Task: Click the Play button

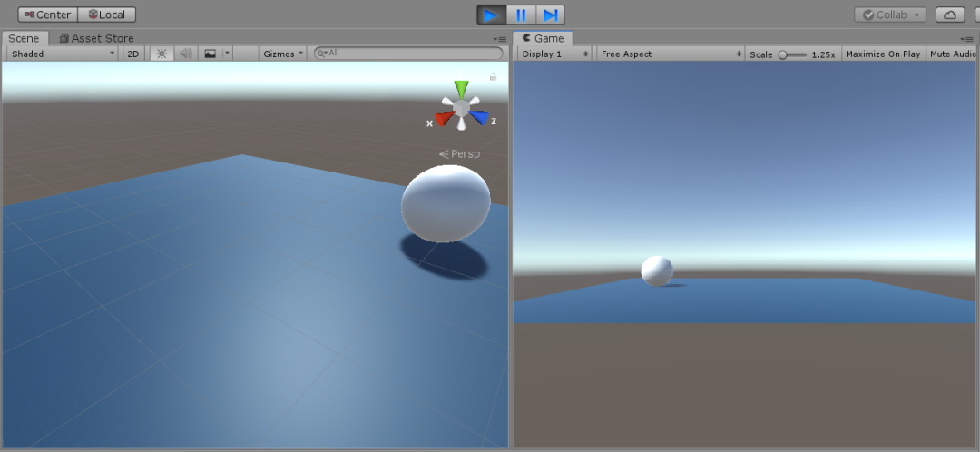Action: point(492,15)
